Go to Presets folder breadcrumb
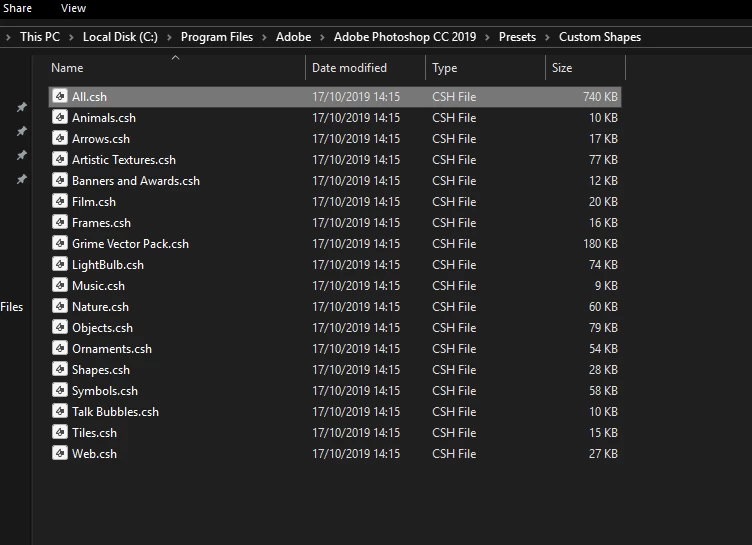The height and width of the screenshot is (545, 752). pyautogui.click(x=517, y=37)
